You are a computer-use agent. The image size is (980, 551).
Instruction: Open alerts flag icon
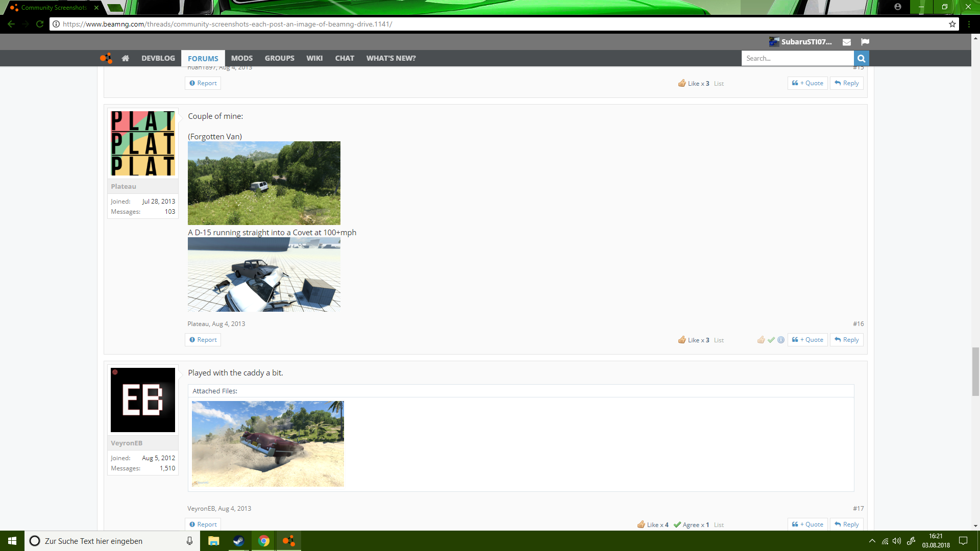865,42
